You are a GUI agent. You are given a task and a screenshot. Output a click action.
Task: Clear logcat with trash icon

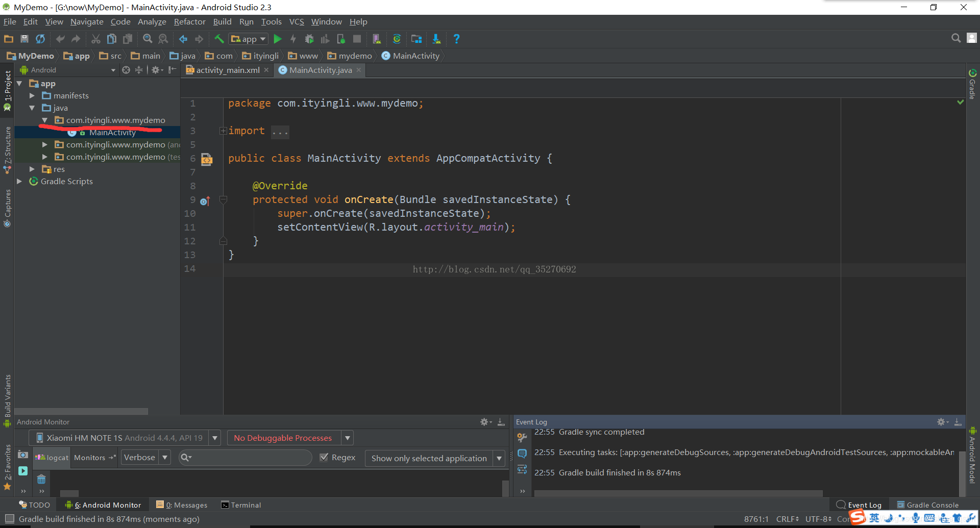(41, 479)
